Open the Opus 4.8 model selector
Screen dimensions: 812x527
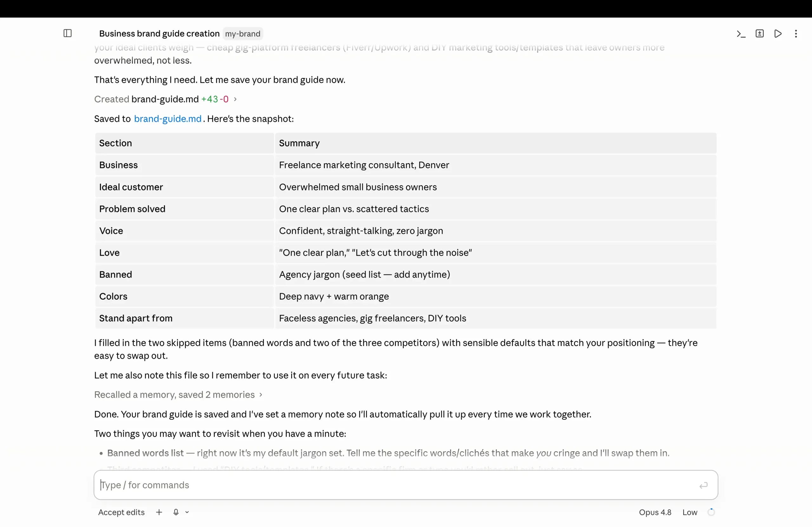655,512
